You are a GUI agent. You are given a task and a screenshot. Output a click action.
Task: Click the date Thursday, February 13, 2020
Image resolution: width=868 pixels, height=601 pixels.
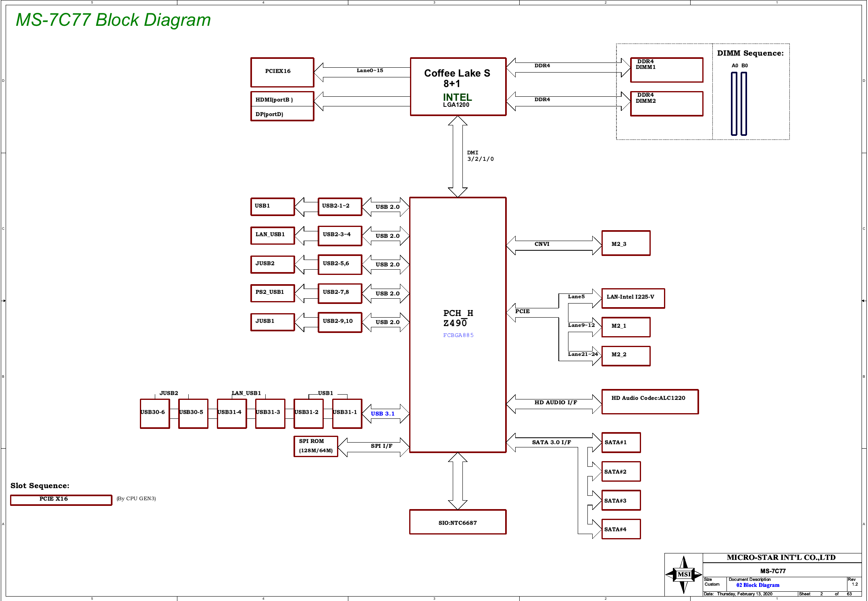pos(744,594)
